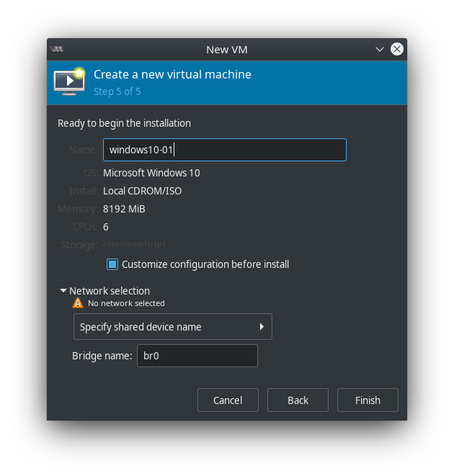Click the New VM window title

tap(227, 50)
